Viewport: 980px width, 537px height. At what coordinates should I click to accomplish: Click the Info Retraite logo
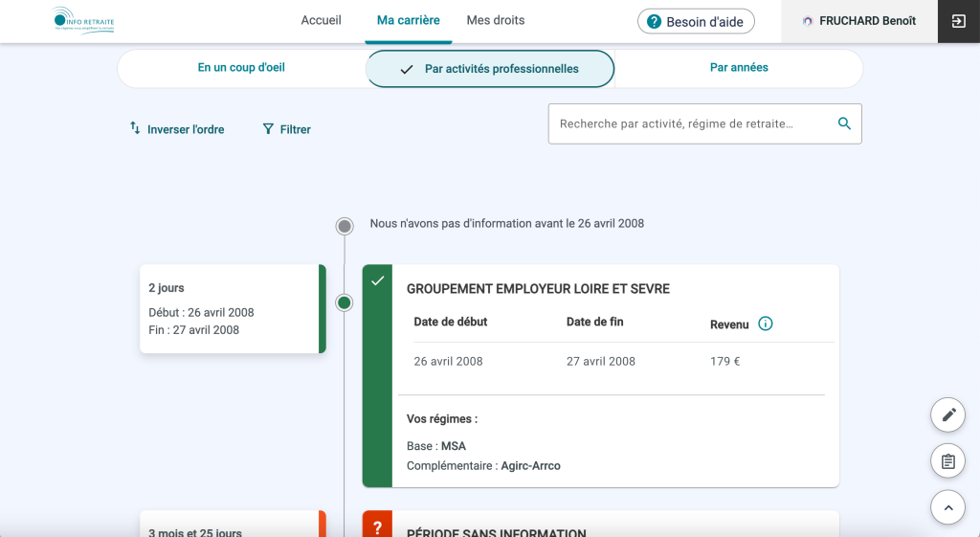coord(84,21)
